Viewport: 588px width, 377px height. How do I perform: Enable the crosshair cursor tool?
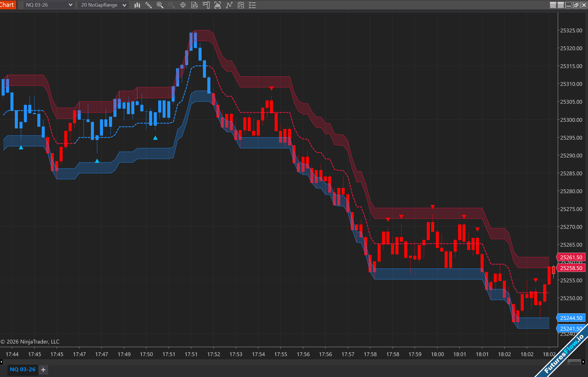tap(183, 5)
